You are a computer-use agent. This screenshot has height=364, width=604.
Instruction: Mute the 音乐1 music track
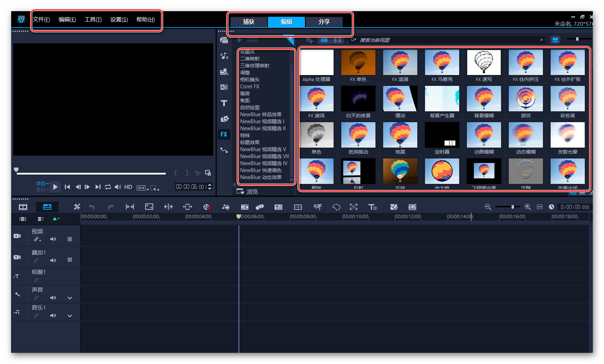coord(53,315)
